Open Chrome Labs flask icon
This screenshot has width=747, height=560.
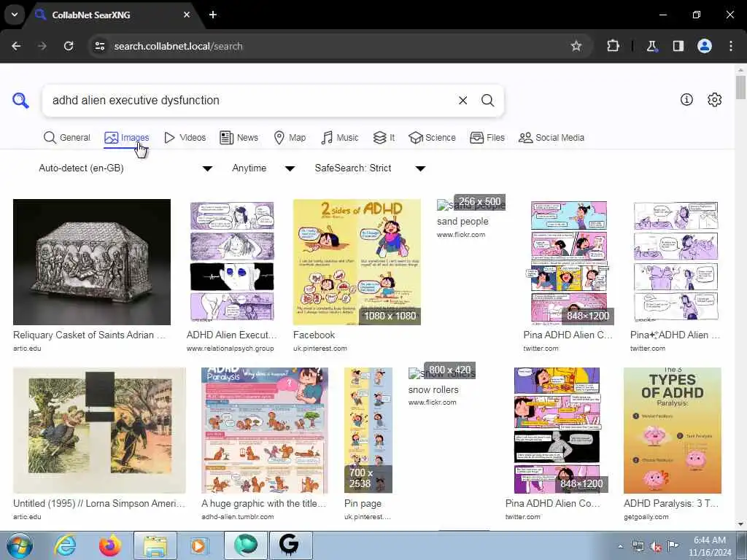651,46
